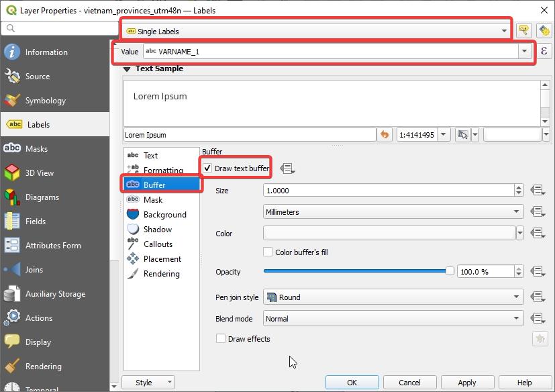
Task: Uncheck the Draw text buffer checkbox
Action: point(207,168)
